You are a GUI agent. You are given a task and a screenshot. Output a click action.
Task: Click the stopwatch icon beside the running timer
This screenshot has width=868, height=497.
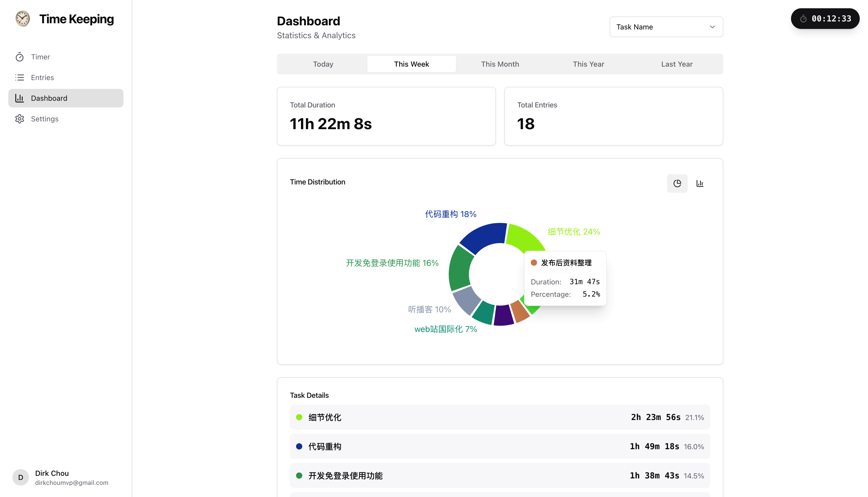pyautogui.click(x=803, y=19)
